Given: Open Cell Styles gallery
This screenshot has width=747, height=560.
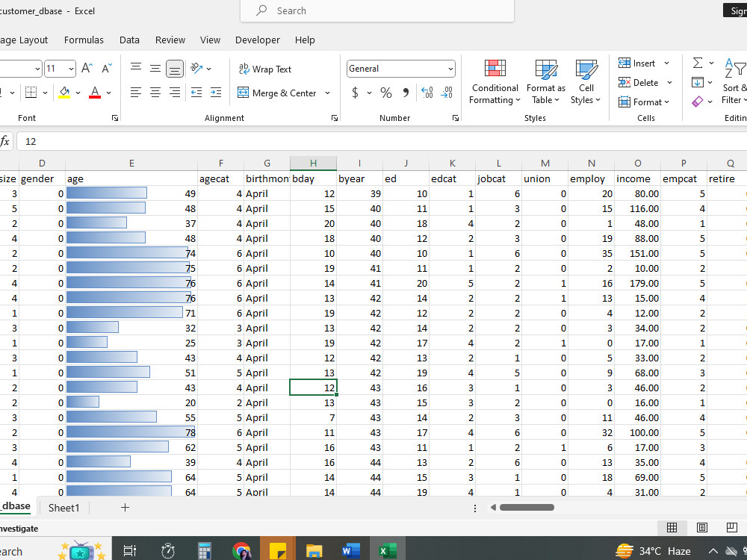Looking at the screenshot, I should tap(586, 81).
